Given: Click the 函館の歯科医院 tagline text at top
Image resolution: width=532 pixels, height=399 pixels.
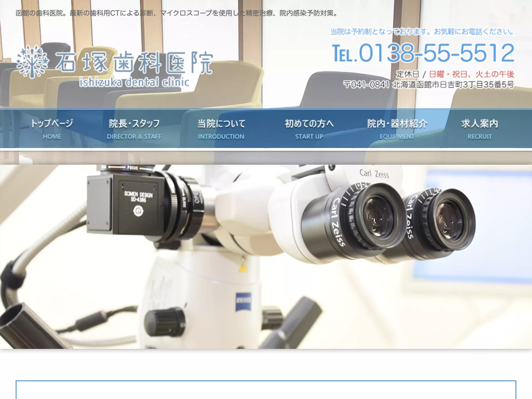Looking at the screenshot, I should tap(177, 13).
